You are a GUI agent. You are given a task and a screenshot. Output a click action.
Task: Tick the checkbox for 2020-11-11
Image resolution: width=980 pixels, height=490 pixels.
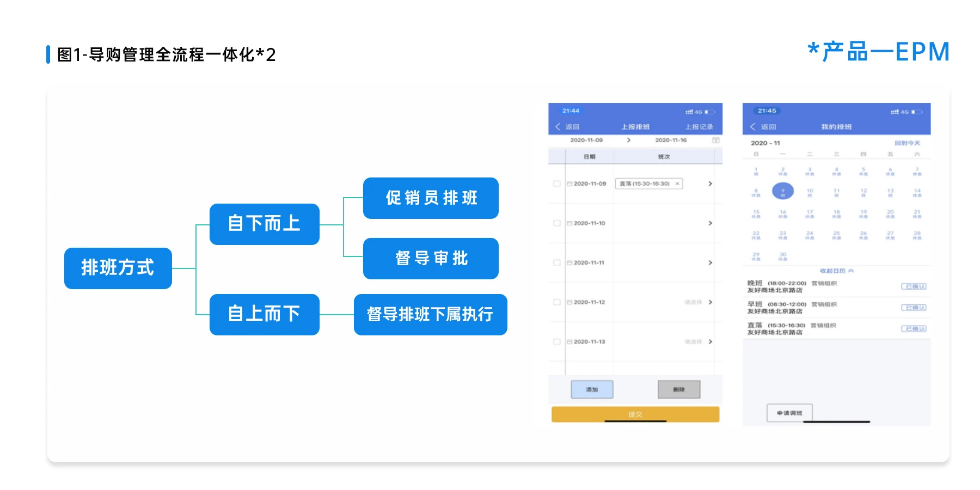click(557, 263)
